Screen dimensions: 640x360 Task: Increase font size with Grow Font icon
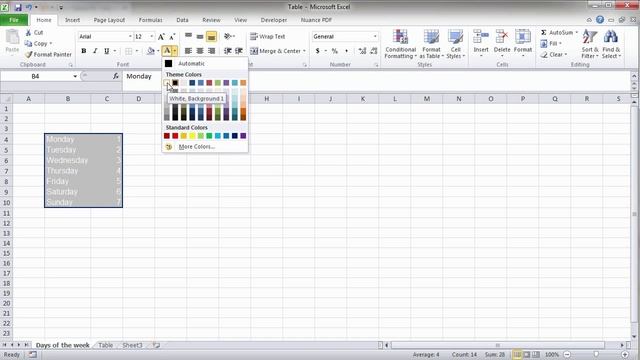click(x=161, y=37)
